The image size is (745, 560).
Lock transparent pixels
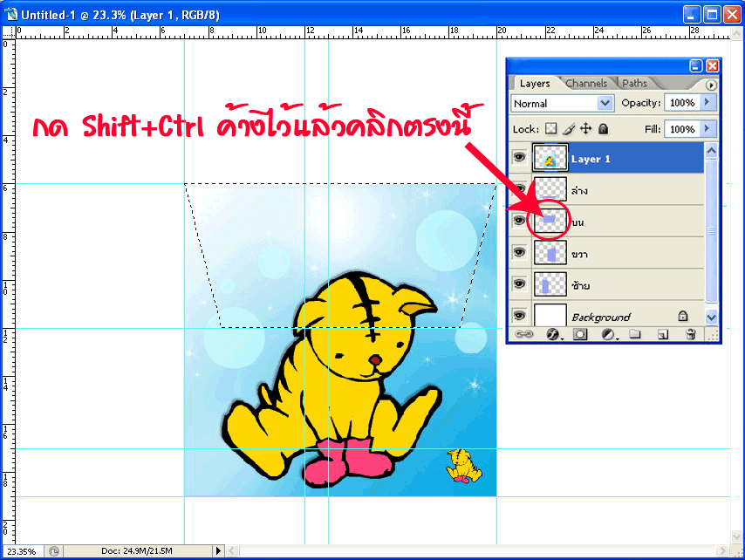click(550, 129)
